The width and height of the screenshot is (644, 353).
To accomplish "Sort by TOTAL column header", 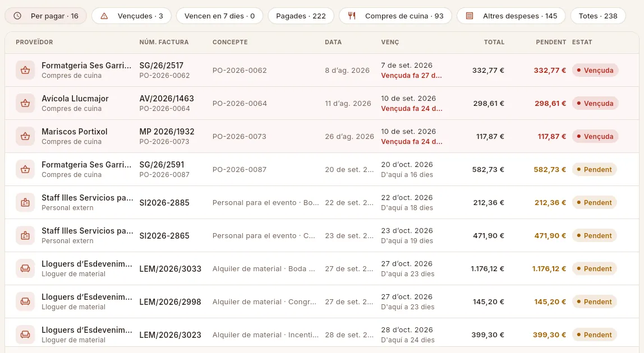I will (x=494, y=42).
